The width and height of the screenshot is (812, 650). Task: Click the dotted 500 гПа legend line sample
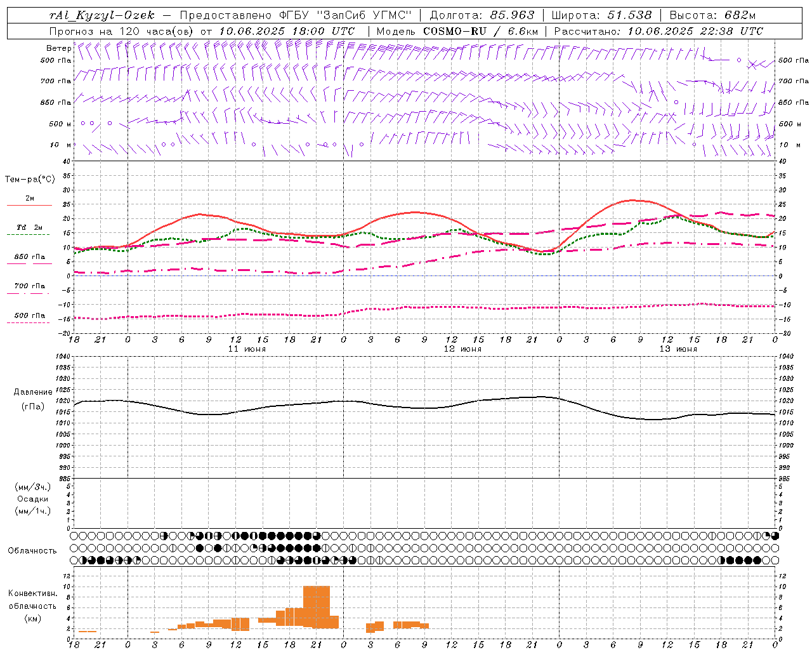[x=28, y=322]
